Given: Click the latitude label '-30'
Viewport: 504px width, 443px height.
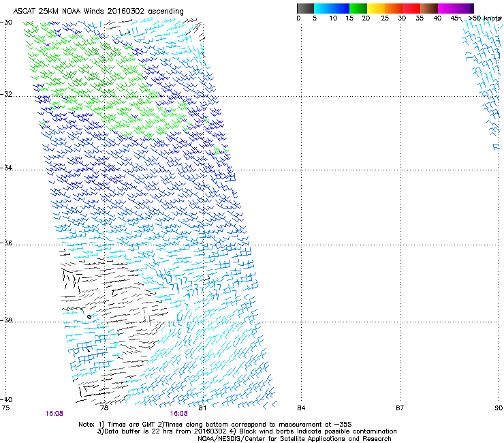Looking at the screenshot, I should pos(6,22).
